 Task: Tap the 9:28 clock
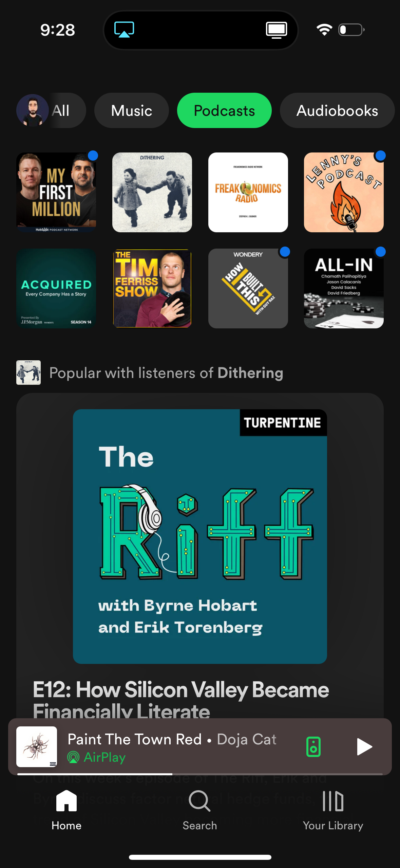(58, 30)
